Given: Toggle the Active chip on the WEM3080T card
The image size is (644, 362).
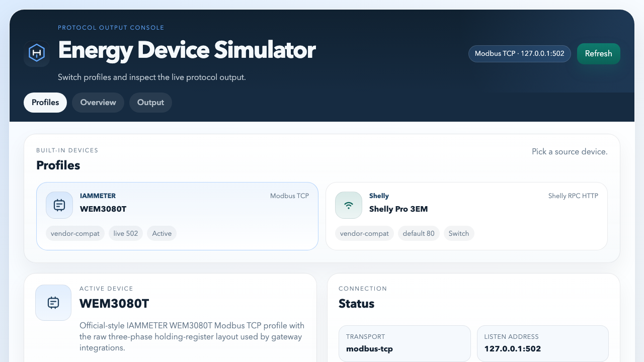Looking at the screenshot, I should point(162,233).
